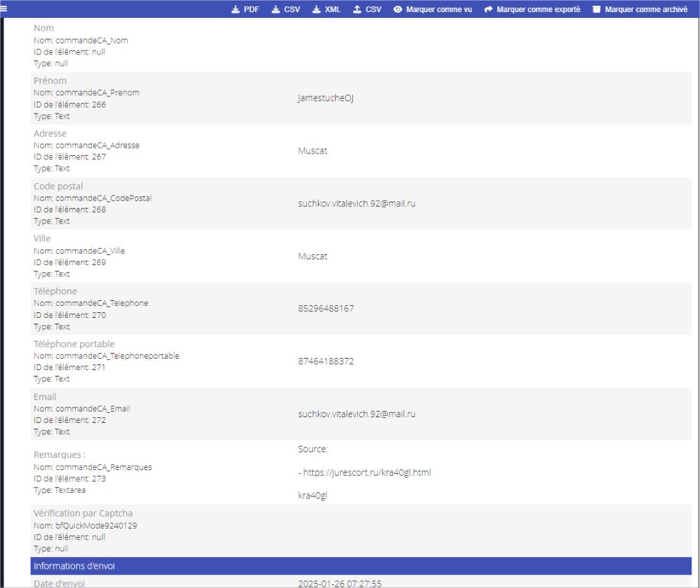Click the 'Prénom' field label
The height and width of the screenshot is (588, 700).
pos(50,81)
